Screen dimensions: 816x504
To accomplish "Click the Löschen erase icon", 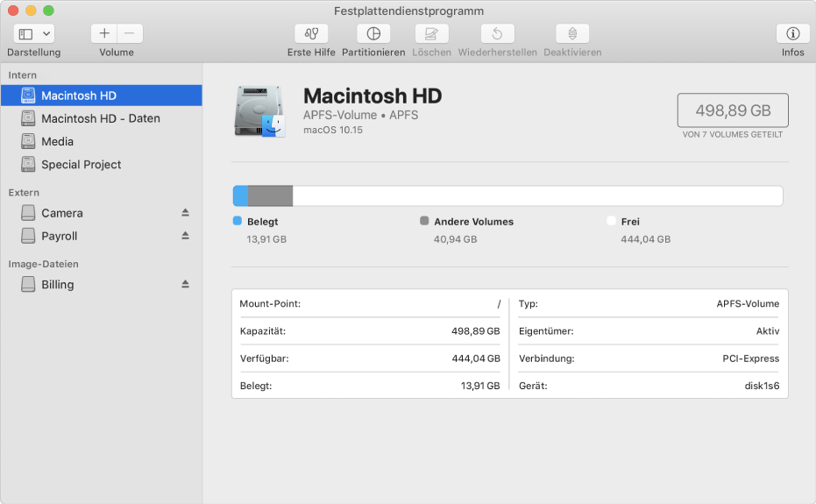I will (x=431, y=33).
